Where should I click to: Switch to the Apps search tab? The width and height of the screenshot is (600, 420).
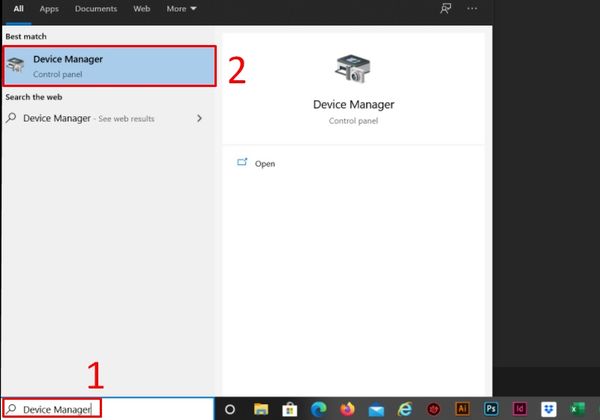tap(49, 8)
